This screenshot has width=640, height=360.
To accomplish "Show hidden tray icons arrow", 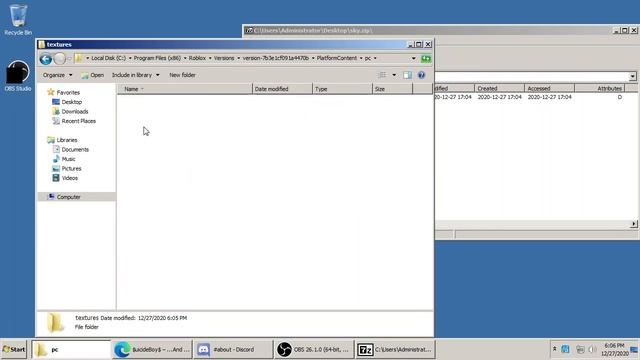I will pos(554,349).
